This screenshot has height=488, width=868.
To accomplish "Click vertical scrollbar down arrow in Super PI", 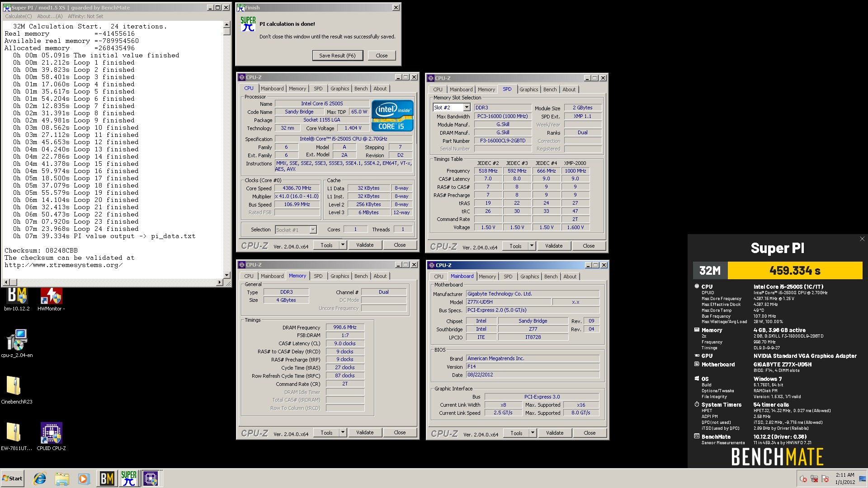I will point(227,275).
